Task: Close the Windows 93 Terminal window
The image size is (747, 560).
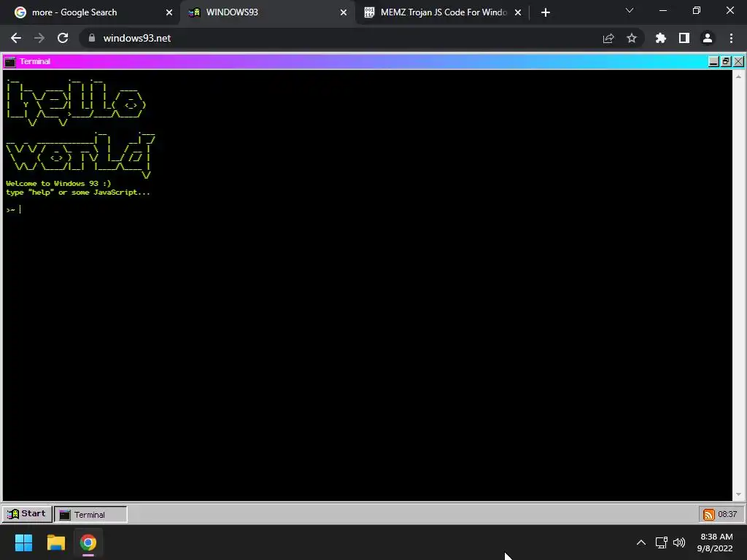Action: pos(738,61)
